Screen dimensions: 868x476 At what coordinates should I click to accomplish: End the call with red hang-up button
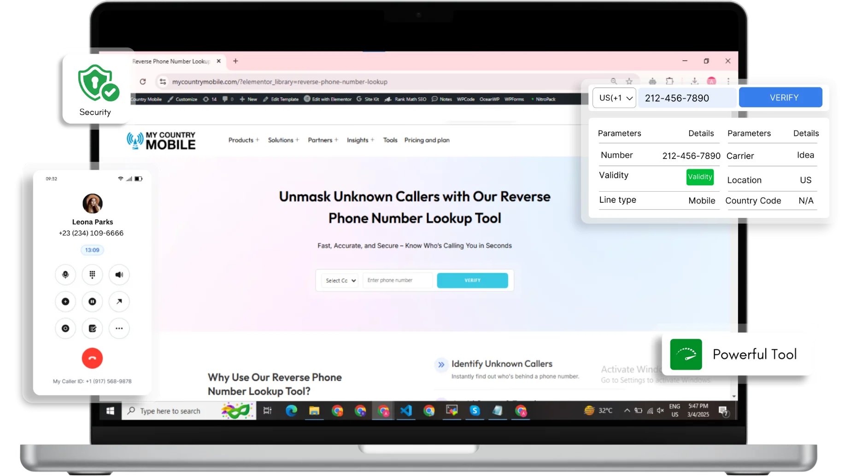pos(92,358)
